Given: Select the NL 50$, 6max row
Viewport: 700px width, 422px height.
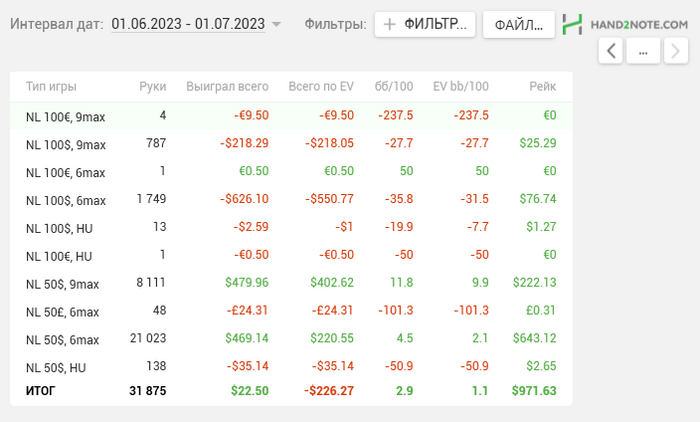Looking at the screenshot, I should click(290, 339).
